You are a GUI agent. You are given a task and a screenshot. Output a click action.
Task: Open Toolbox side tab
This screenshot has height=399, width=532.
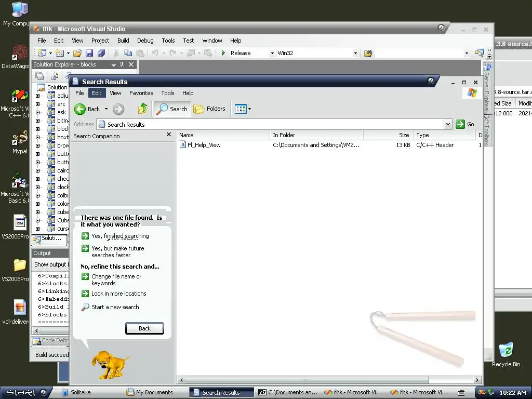(x=487, y=131)
